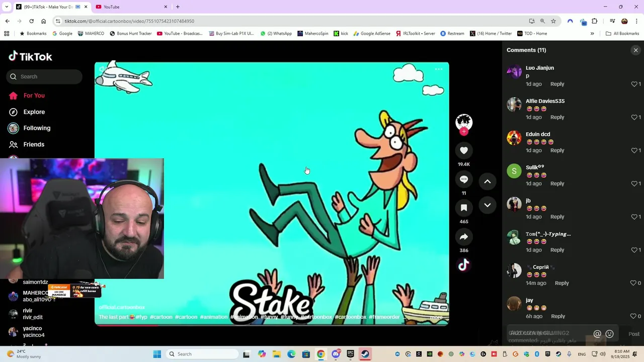Open the Explore page

[x=34, y=112]
